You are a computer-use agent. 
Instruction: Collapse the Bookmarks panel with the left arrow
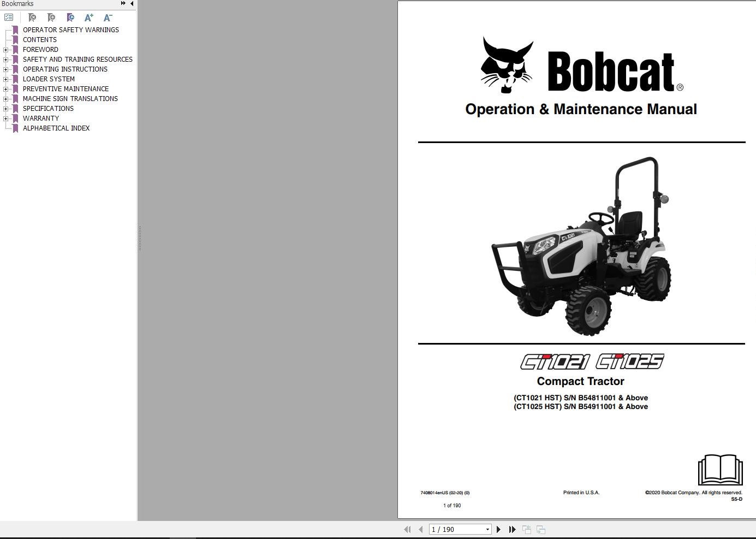coord(132,3)
